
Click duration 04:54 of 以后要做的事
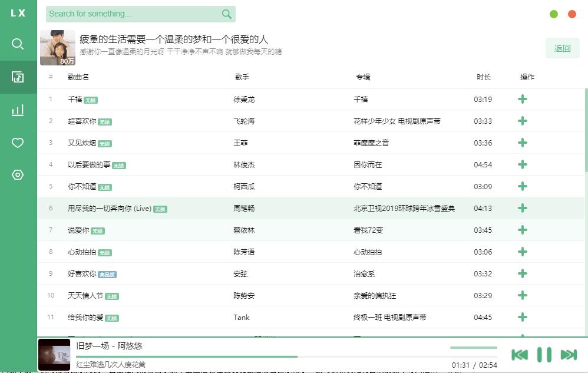click(x=483, y=164)
